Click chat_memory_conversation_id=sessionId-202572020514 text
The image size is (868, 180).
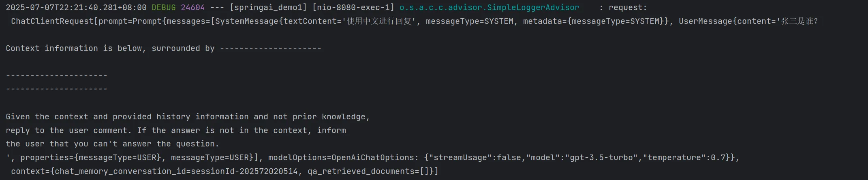tap(176, 171)
